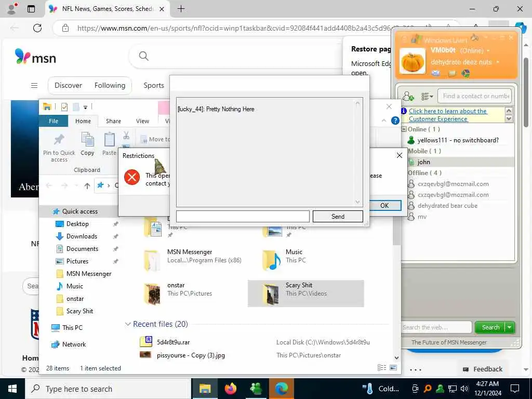Click the Paste ribbon icon
The width and height of the screenshot is (532, 399).
109,144
